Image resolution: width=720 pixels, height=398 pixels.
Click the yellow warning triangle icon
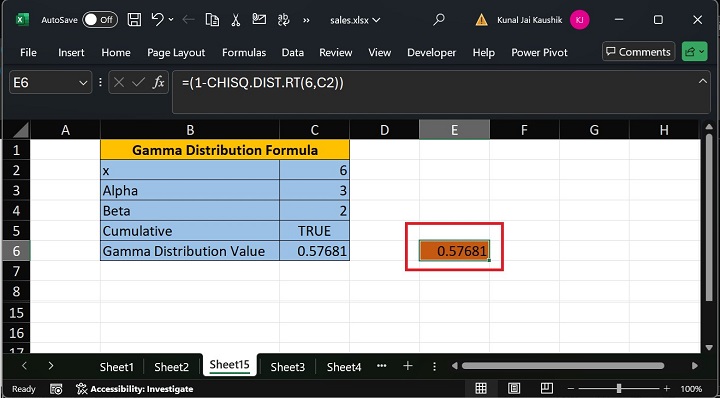coord(481,20)
